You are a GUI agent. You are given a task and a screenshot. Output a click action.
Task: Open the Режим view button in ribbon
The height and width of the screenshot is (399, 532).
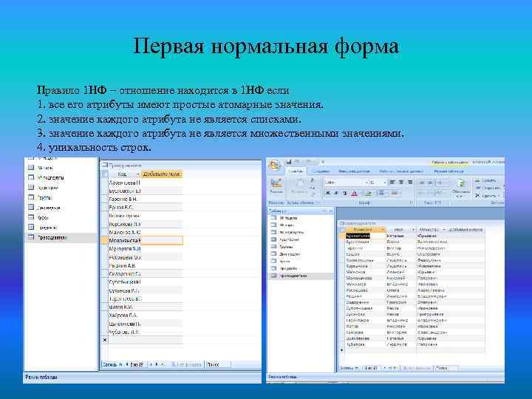[x=276, y=186]
